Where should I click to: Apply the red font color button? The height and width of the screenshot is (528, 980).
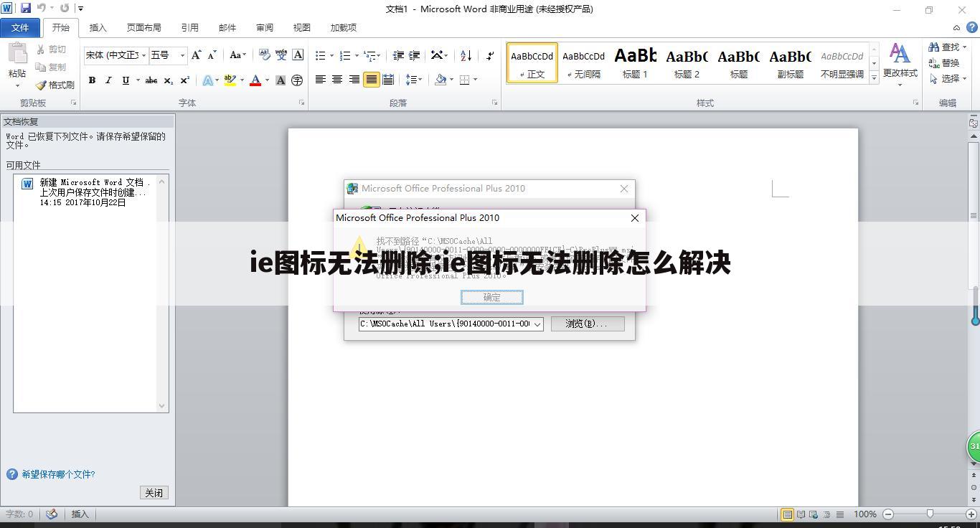tap(255, 80)
